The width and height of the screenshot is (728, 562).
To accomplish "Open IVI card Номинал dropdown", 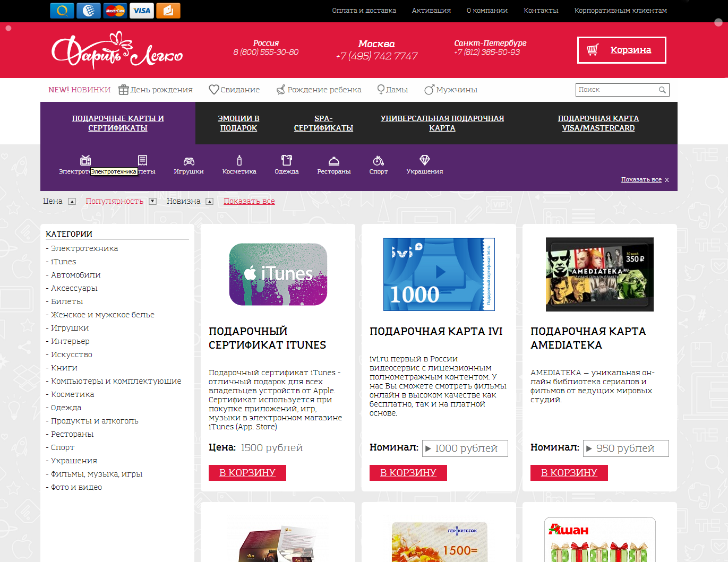I will [465, 448].
